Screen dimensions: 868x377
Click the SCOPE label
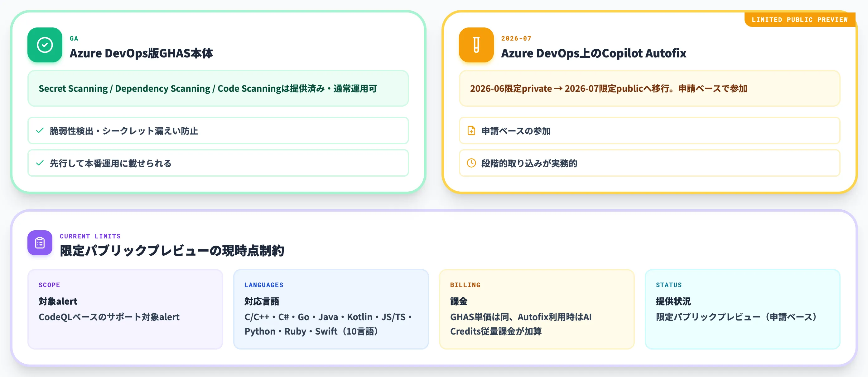point(49,285)
